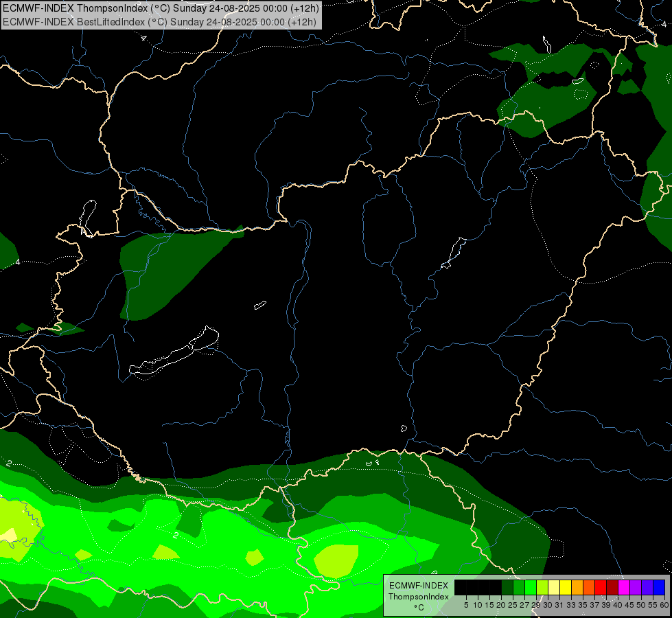Viewport: 672px width, 618px height.
Task: Click the legend tick value 39
Action: click(606, 605)
